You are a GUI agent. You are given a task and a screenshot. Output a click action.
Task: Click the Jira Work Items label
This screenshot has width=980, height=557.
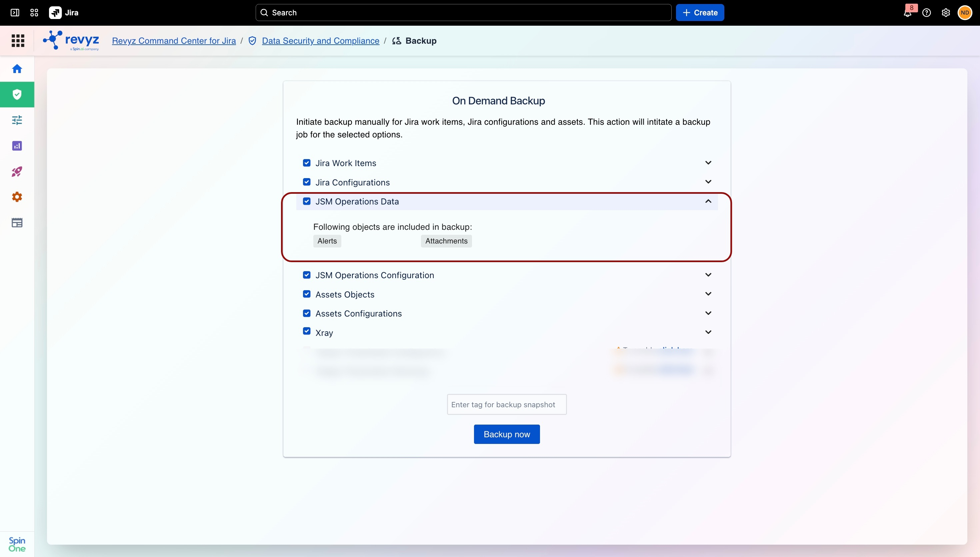346,163
